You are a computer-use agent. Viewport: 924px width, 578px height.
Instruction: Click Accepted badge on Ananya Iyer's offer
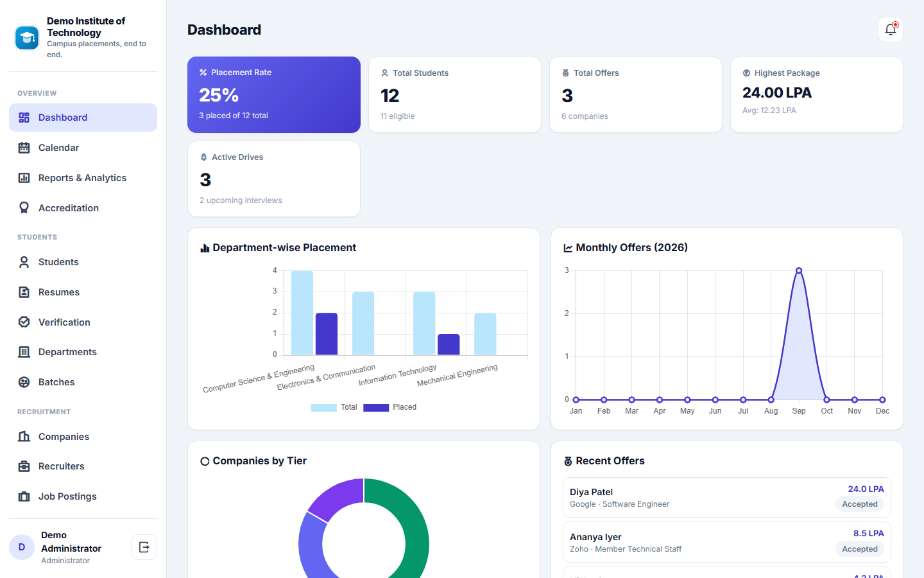point(860,549)
